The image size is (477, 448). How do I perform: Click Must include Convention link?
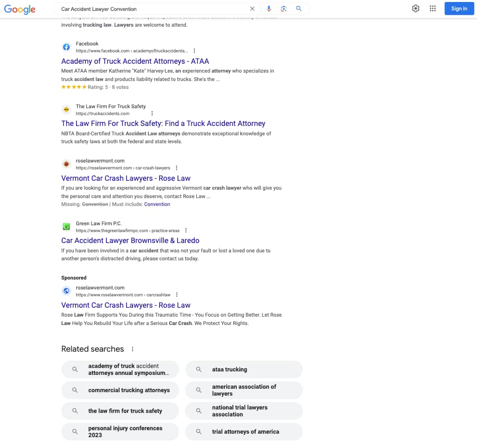click(157, 204)
